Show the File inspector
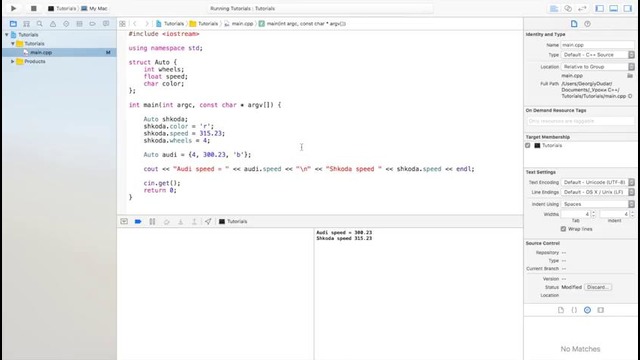Viewport: 640px width, 360px height. coord(574,24)
